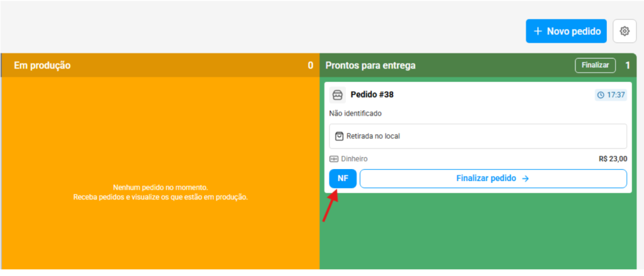This screenshot has width=644, height=276.
Task: Click the Pedido #38 title
Action: [372, 95]
